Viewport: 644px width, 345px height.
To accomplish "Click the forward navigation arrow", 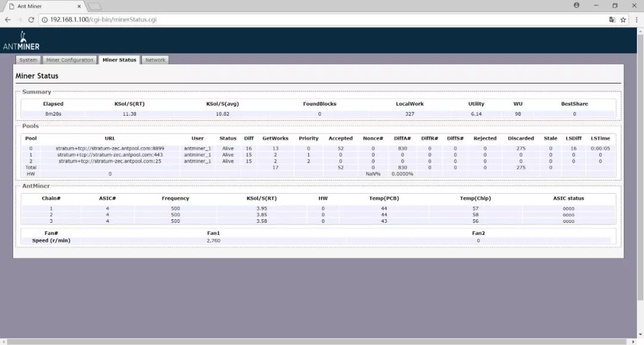I will pyautogui.click(x=19, y=20).
